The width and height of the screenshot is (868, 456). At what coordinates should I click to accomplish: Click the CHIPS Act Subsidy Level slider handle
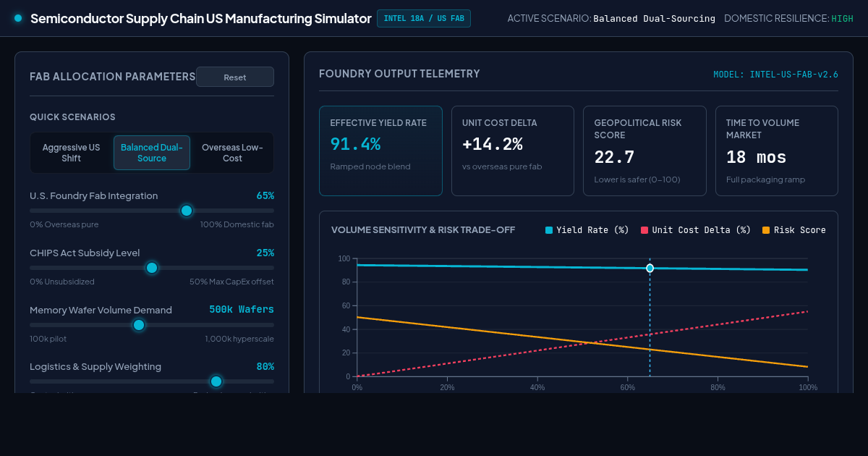tap(152, 268)
